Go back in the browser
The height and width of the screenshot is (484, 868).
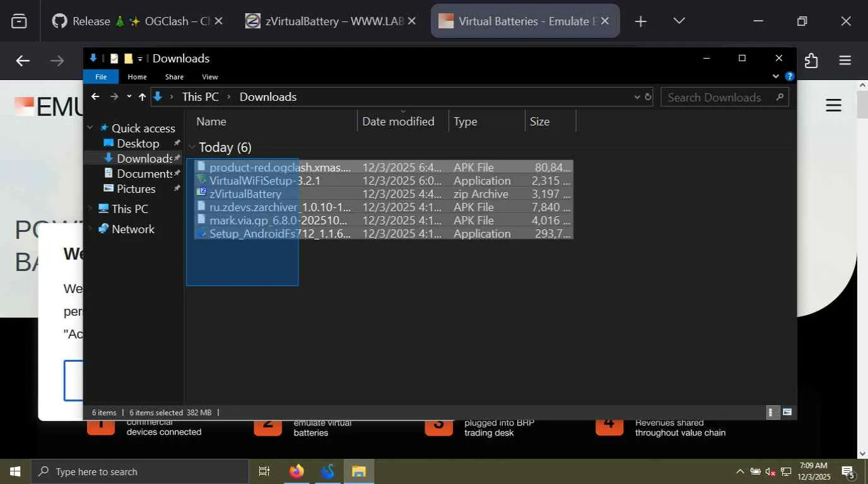click(x=23, y=60)
